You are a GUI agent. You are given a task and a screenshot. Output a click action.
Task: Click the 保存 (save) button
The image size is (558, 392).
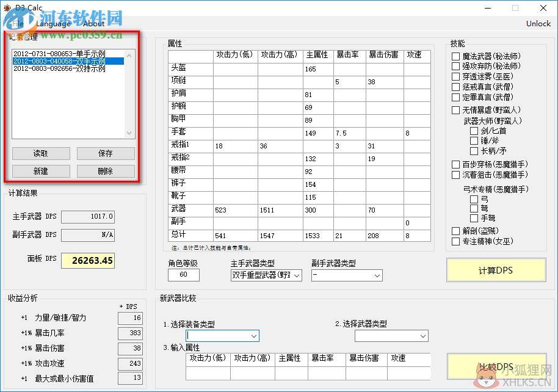pos(106,153)
